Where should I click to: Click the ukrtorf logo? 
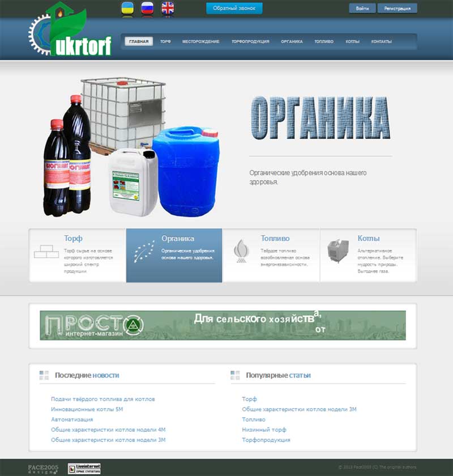tap(70, 29)
